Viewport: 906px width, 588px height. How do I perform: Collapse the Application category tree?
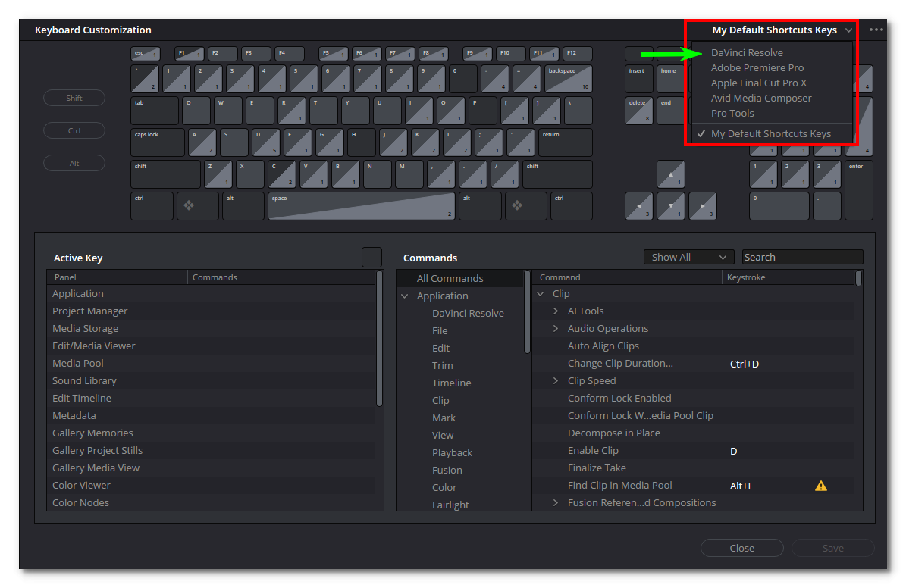[x=405, y=296]
